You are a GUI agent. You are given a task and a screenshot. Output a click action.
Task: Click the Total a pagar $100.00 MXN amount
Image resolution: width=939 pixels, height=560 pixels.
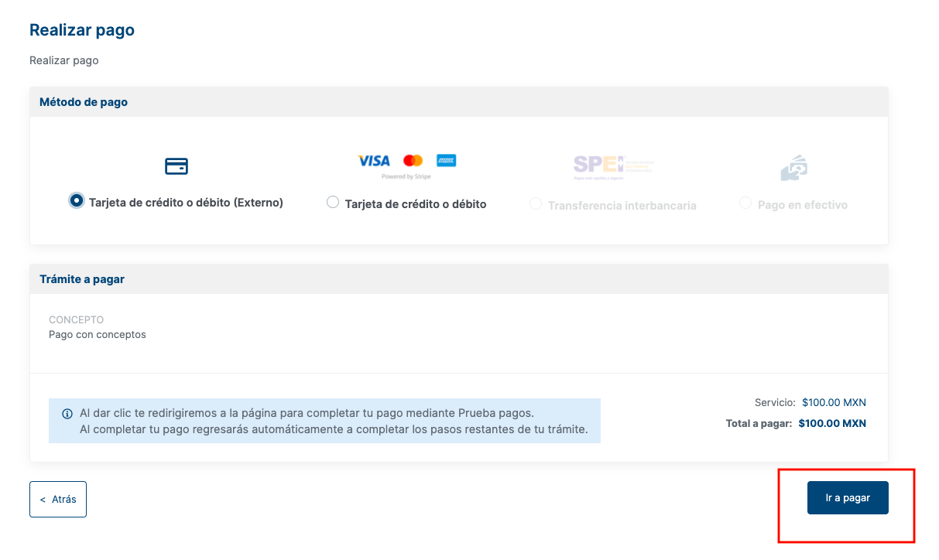[832, 424]
